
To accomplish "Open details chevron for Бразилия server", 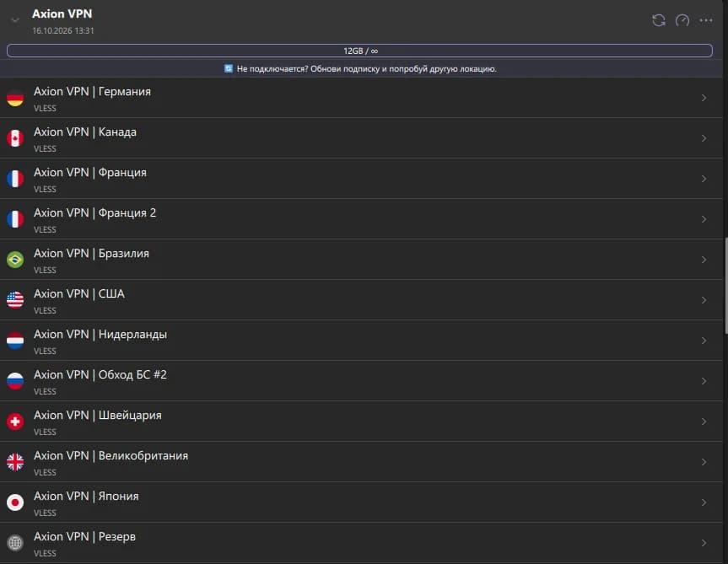I will 704,260.
